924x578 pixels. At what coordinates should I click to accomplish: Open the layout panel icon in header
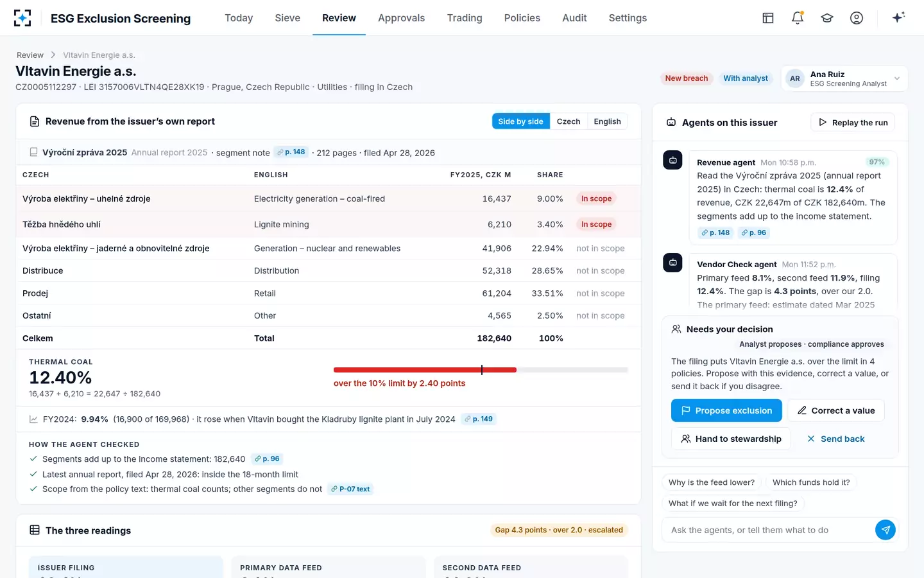coord(768,18)
